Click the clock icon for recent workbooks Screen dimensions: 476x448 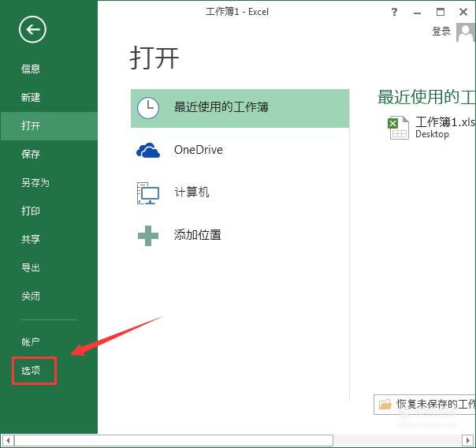coord(148,108)
